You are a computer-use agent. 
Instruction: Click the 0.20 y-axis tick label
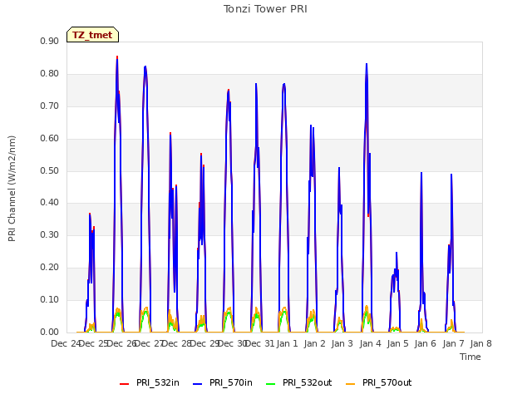point(50,268)
